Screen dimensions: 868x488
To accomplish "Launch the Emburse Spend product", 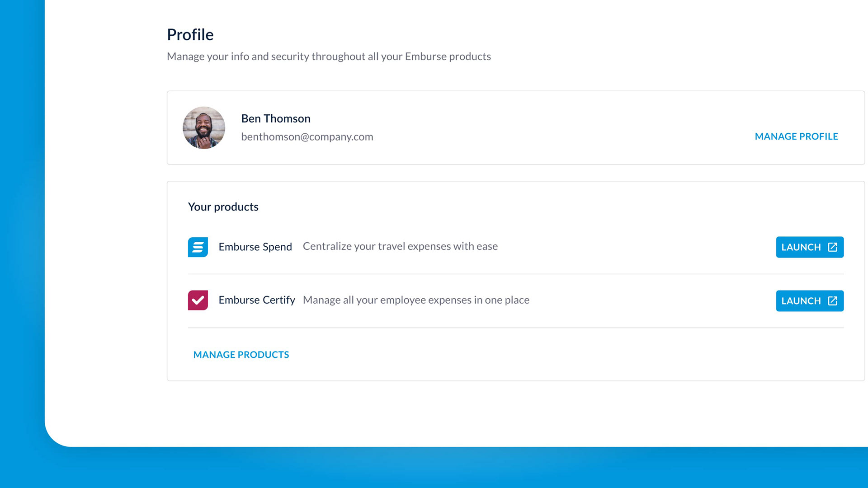I will [x=810, y=247].
